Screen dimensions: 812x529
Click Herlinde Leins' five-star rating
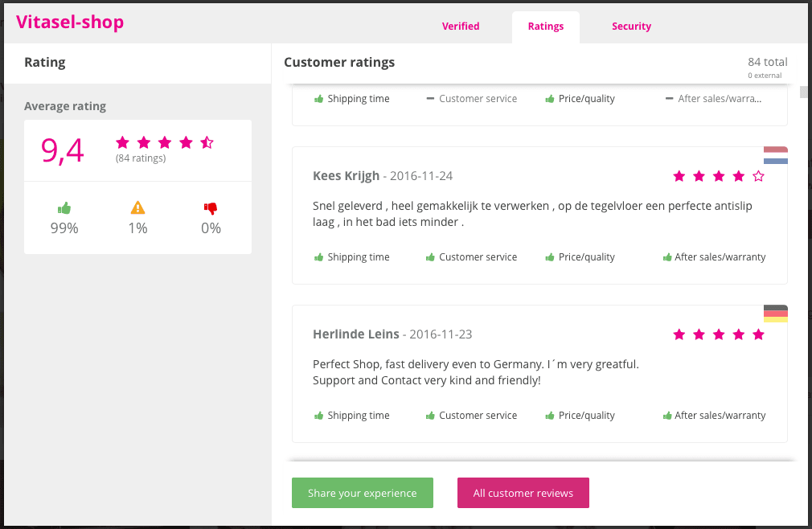(x=719, y=334)
